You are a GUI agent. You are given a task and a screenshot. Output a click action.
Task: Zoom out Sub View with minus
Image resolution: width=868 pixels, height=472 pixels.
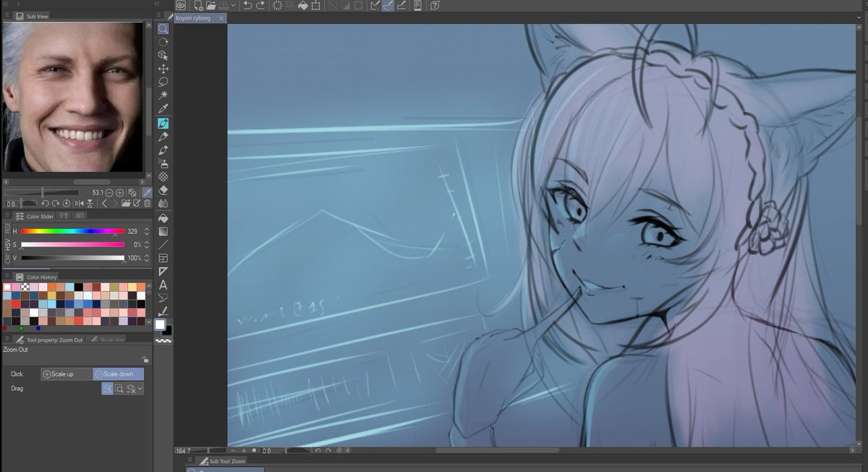tap(109, 193)
